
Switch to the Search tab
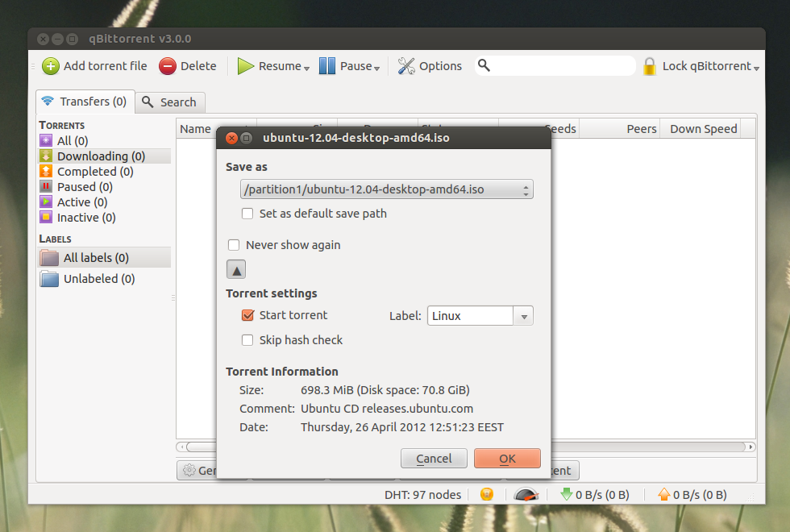[170, 102]
